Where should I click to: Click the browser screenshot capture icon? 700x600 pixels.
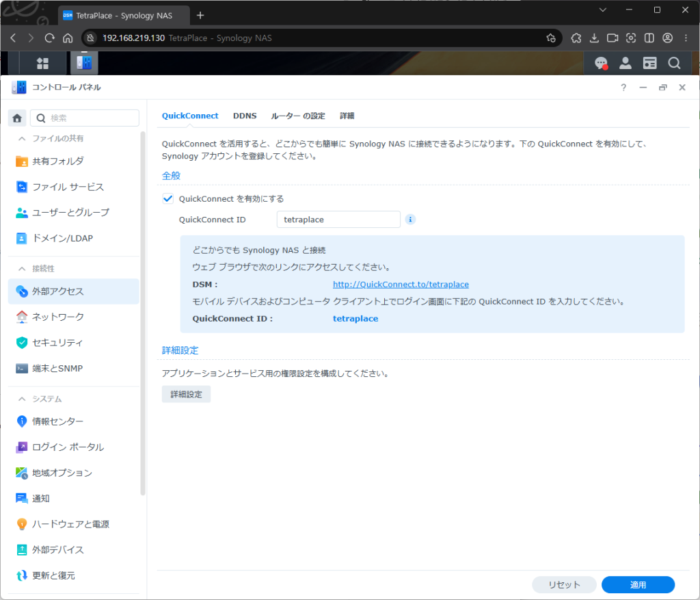click(x=631, y=38)
